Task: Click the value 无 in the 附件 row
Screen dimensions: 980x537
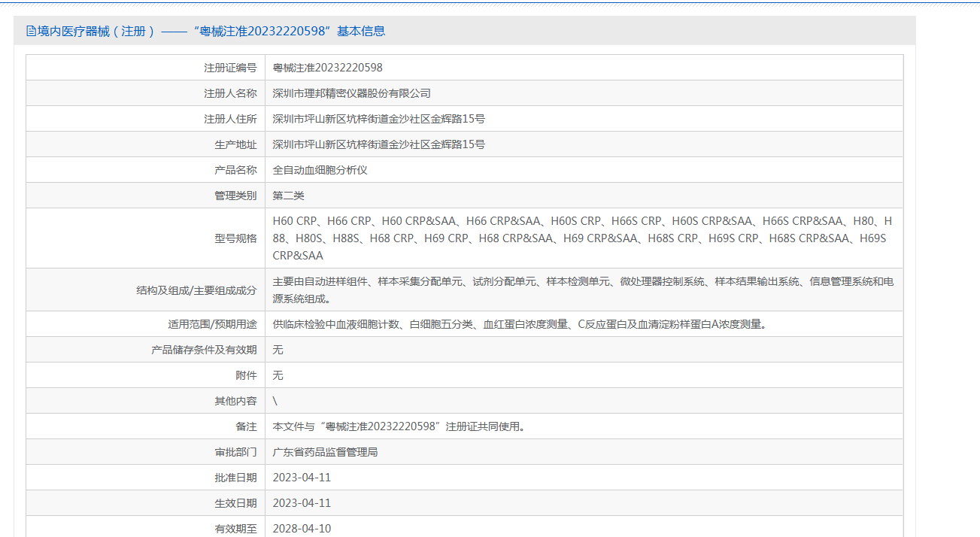Action: [x=278, y=375]
